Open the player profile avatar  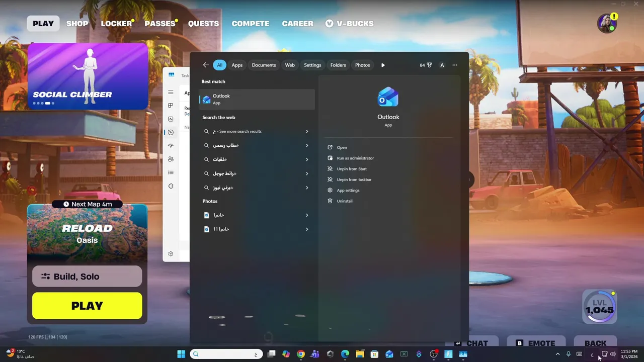click(606, 24)
